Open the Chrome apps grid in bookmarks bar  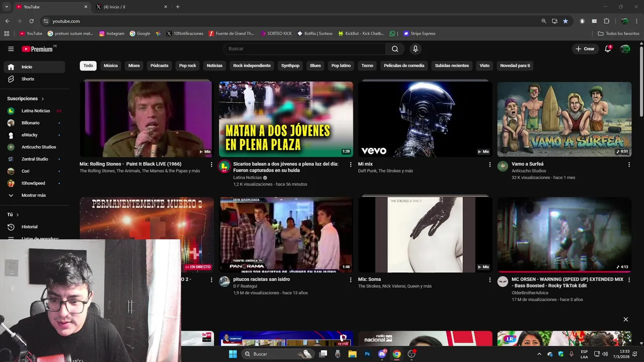click(7, 34)
